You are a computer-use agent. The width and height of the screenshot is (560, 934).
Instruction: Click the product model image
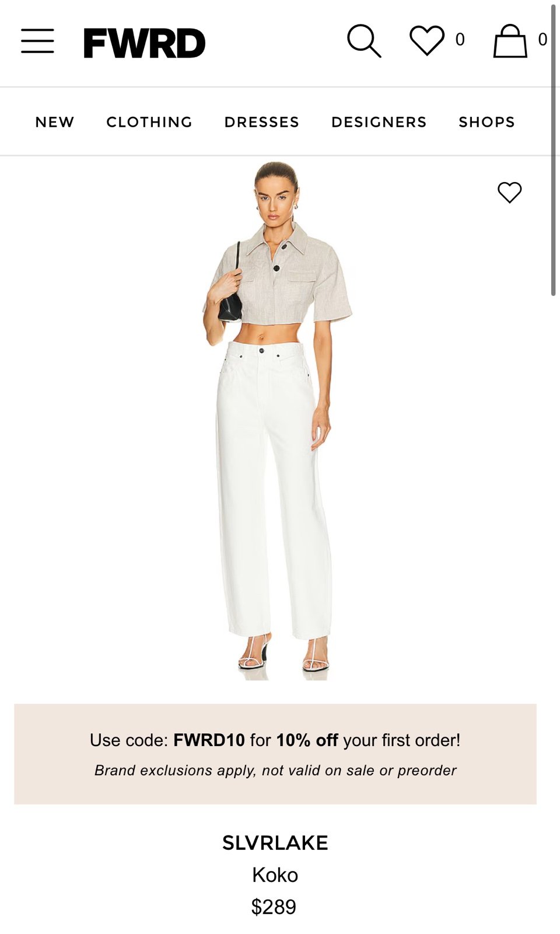(276, 420)
